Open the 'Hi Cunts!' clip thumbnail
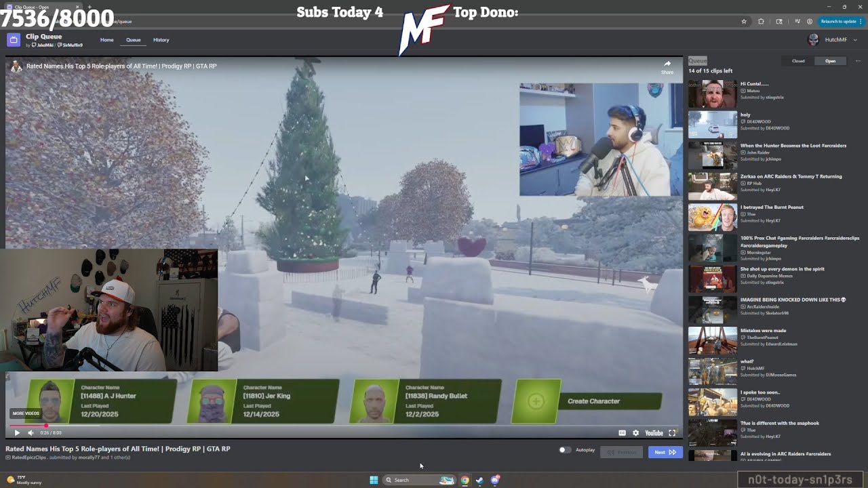 click(712, 94)
